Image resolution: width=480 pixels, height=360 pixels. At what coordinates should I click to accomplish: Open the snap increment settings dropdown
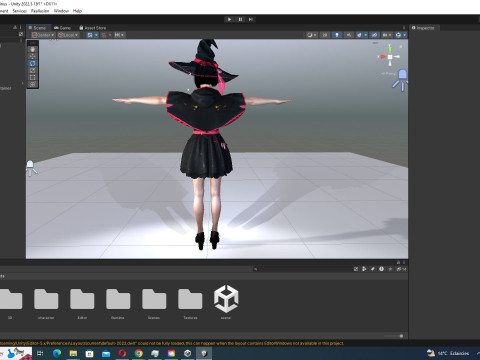(x=119, y=35)
